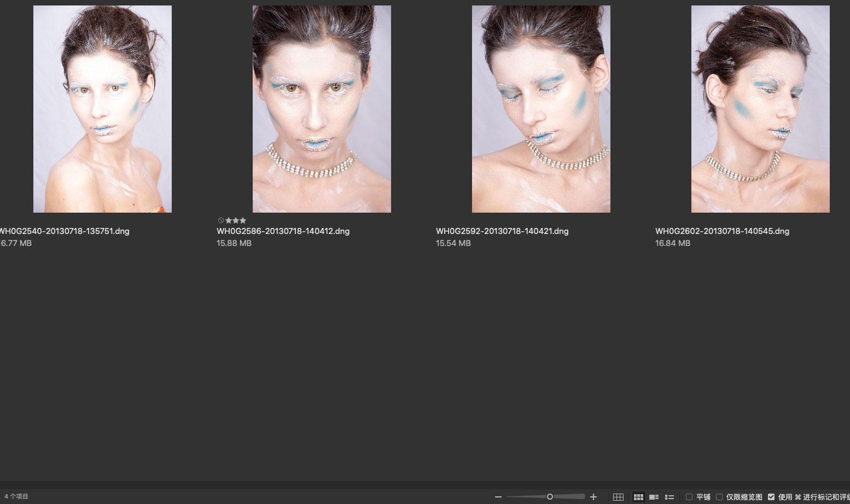Enable the 平铺 checkbox
The width and height of the screenshot is (850, 504).
coord(689,497)
